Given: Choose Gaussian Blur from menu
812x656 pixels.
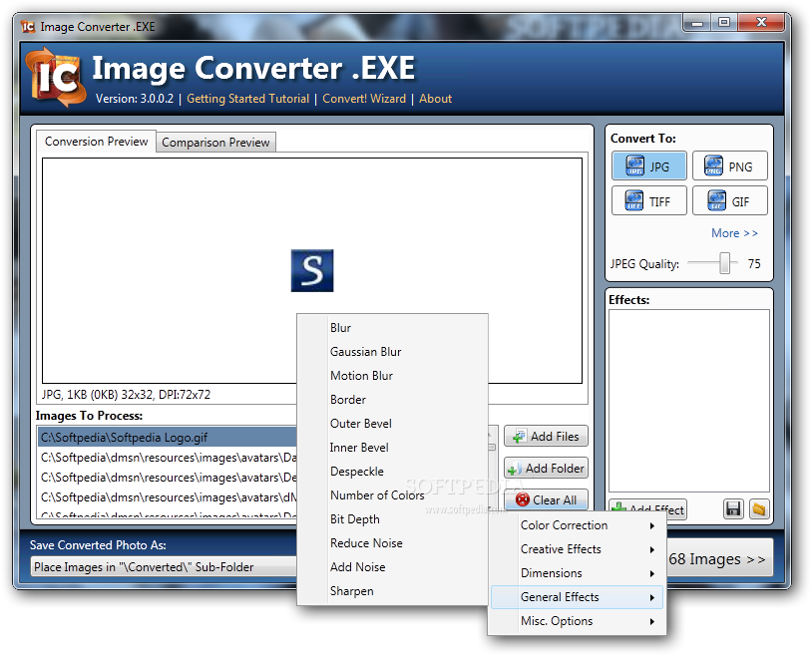Looking at the screenshot, I should 393,352.
